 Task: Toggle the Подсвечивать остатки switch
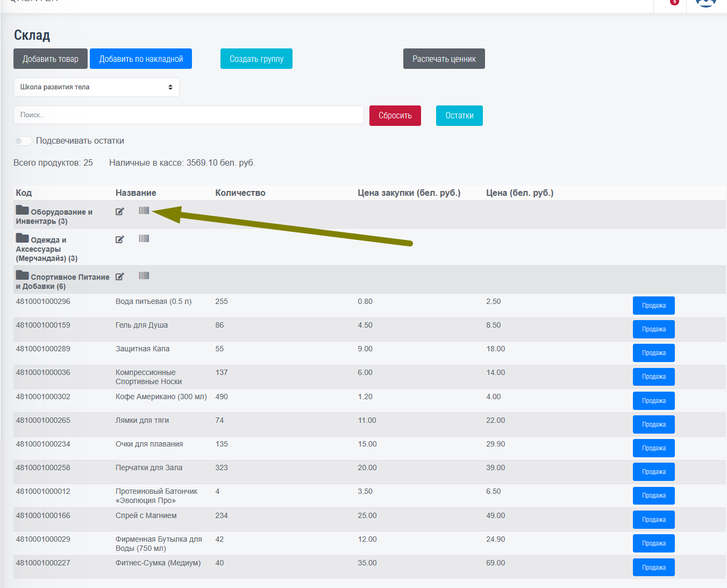point(23,141)
